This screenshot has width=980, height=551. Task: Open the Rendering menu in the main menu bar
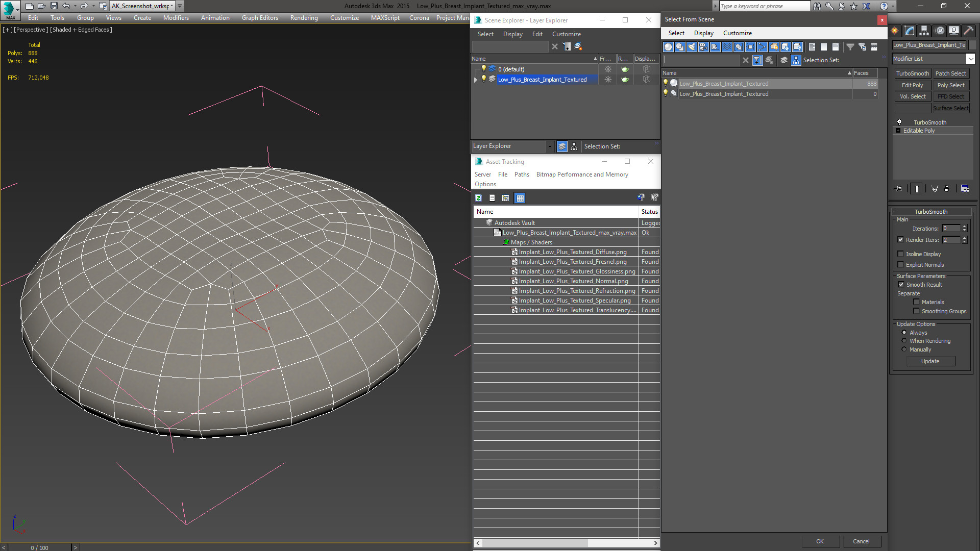pos(304,18)
